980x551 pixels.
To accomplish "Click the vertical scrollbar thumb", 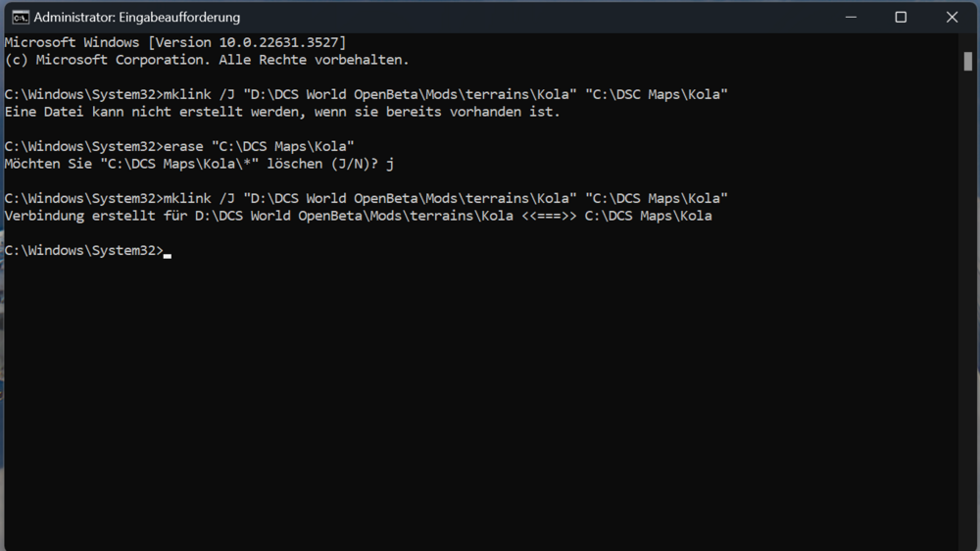I will pyautogui.click(x=968, y=61).
